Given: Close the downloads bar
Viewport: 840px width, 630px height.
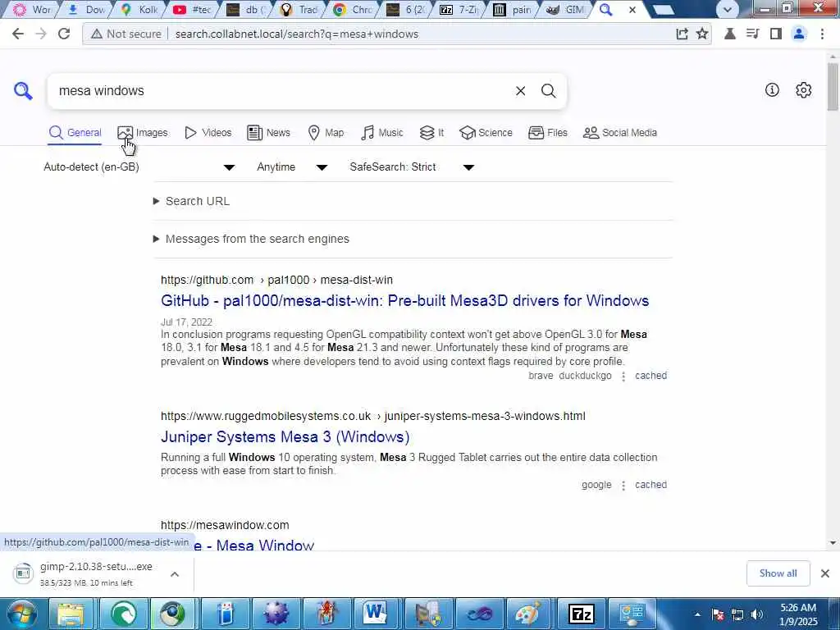Looking at the screenshot, I should click(x=825, y=573).
